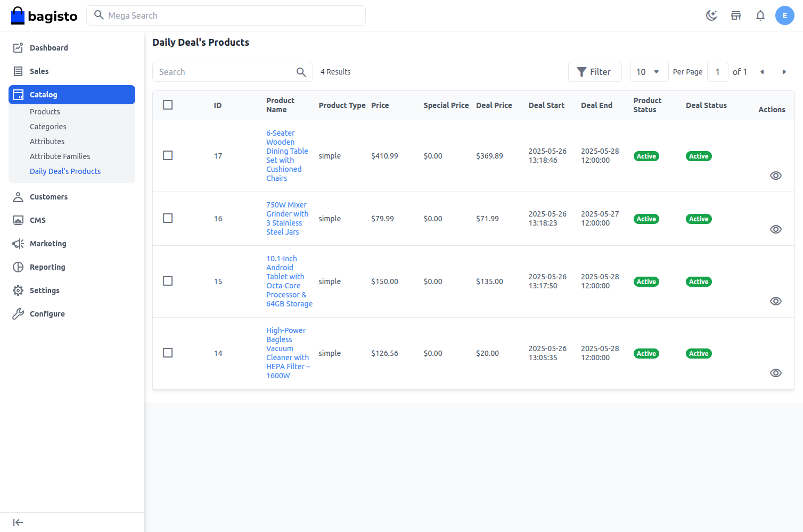This screenshot has width=803, height=532.
Task: Go to Daily Deal's Products submenu item
Action: tap(65, 171)
